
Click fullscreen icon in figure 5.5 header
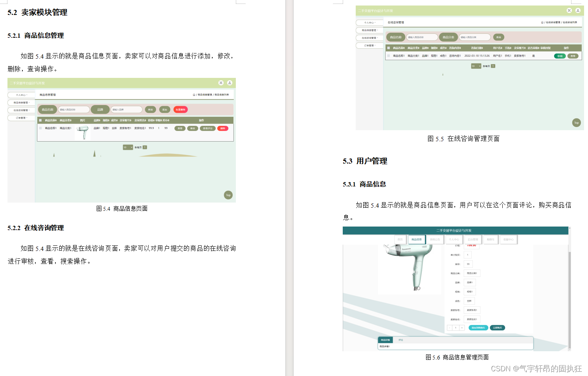click(569, 11)
